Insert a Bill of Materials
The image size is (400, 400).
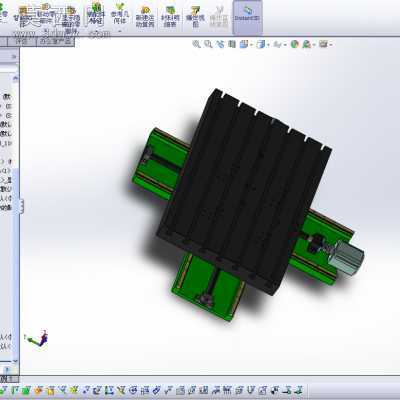coord(170,17)
